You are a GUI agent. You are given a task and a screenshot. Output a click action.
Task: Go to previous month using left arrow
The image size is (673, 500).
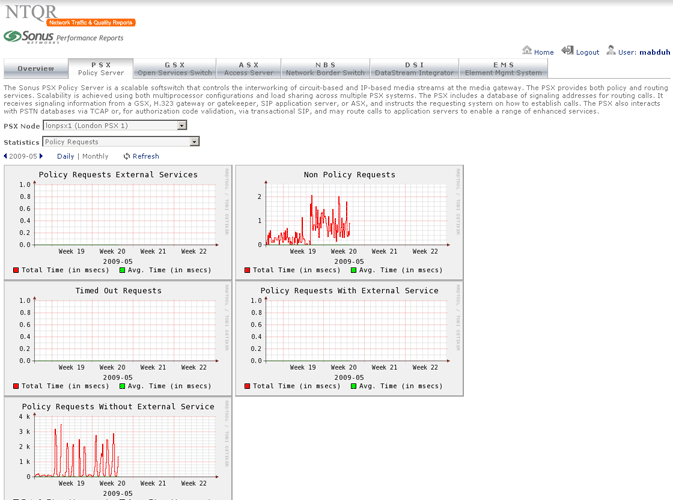pyautogui.click(x=7, y=156)
